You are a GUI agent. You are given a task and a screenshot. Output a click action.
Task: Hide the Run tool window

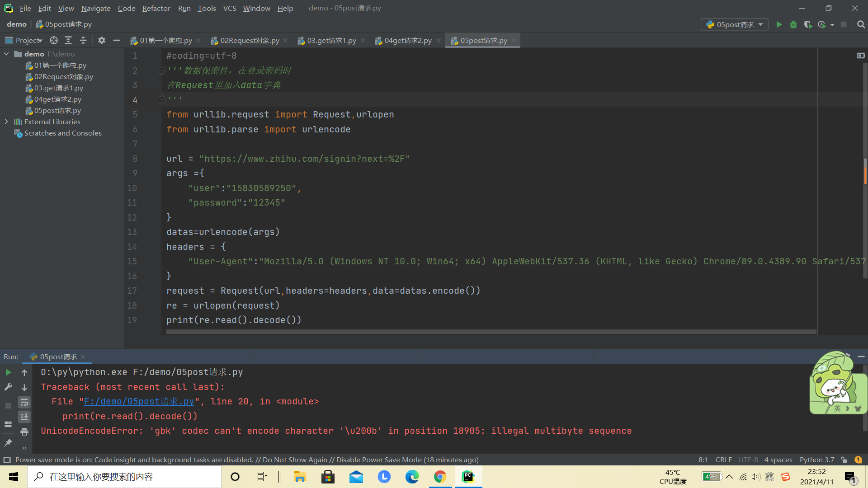(861, 357)
